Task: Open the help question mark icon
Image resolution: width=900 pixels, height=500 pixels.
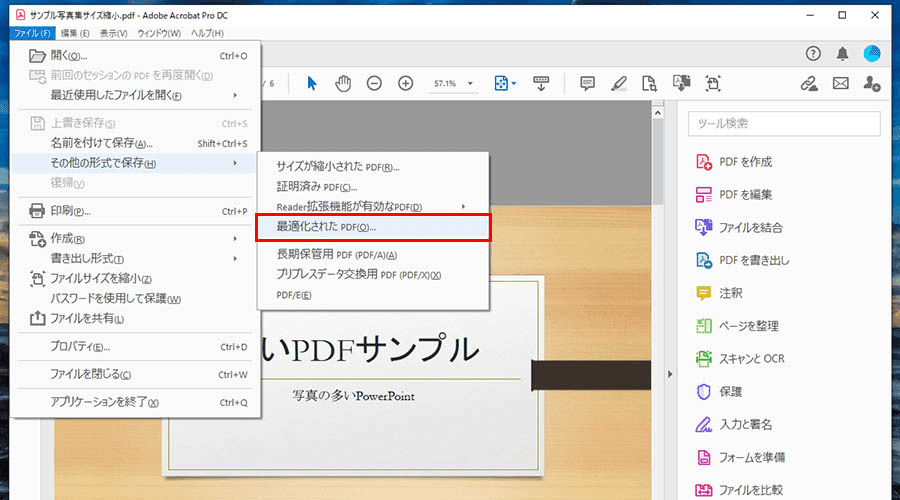Action: pos(813,53)
